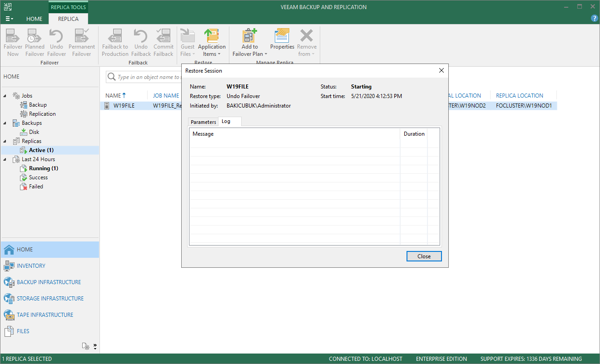
Task: Collapse the Backups tree node
Action: click(5, 123)
